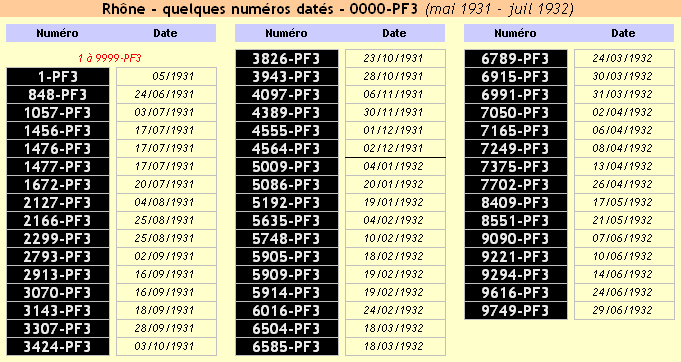Click plate 8551-PF3
This screenshot has height=362, width=681.
point(516,221)
